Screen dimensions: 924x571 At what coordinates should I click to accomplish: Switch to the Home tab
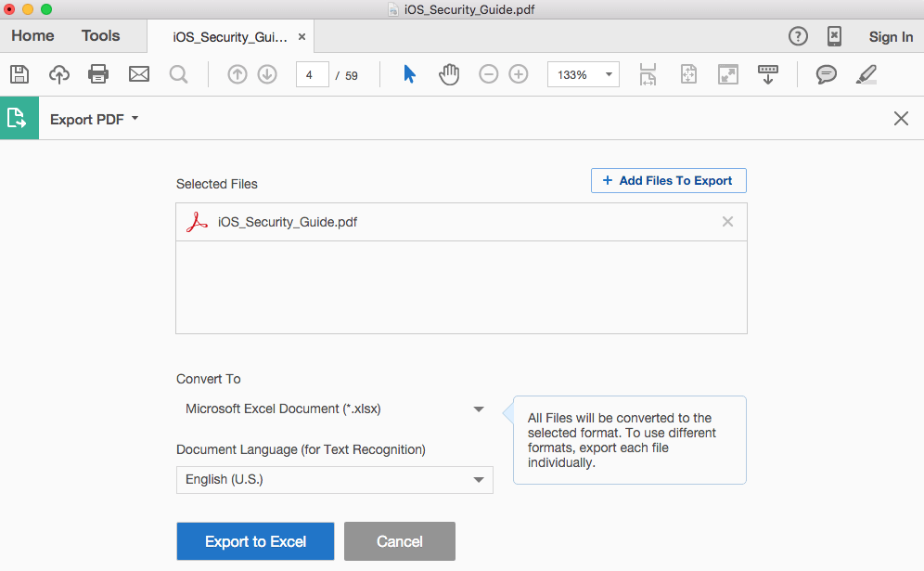pos(32,36)
